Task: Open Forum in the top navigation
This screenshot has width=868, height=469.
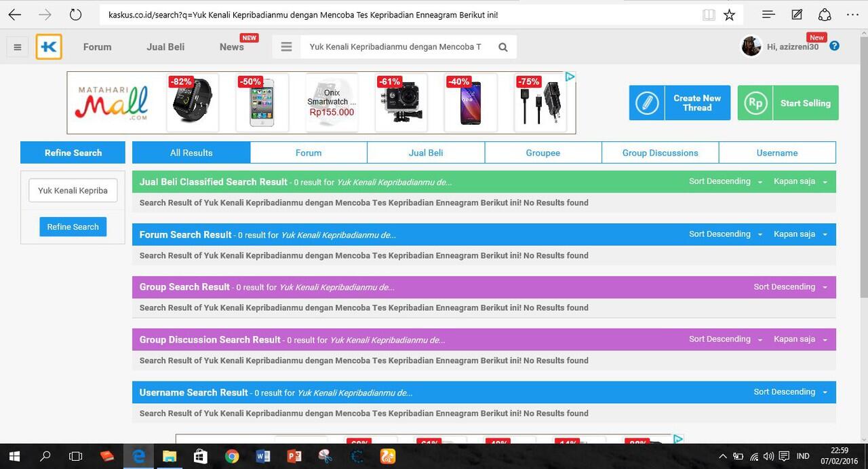Action: (97, 47)
